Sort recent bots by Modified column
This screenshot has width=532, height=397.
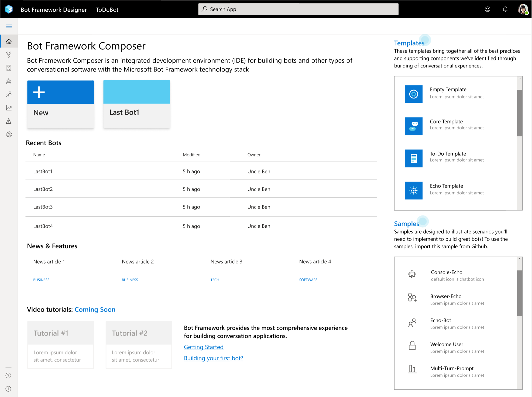192,155
